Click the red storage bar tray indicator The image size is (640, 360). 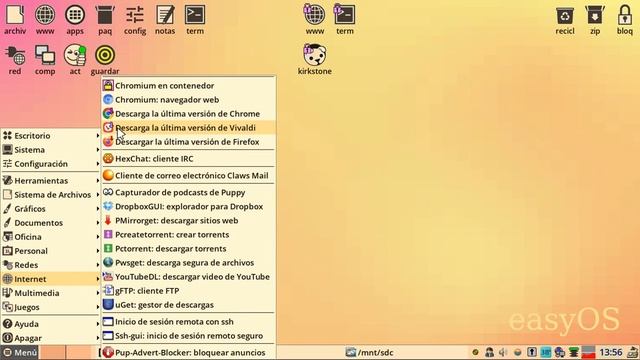click(x=588, y=352)
